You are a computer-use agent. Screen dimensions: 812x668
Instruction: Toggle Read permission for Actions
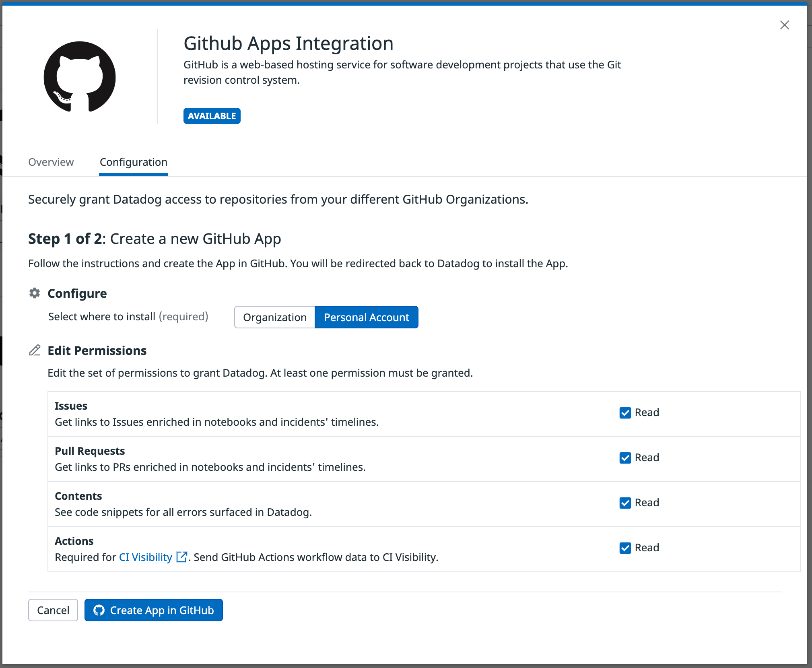click(x=625, y=548)
